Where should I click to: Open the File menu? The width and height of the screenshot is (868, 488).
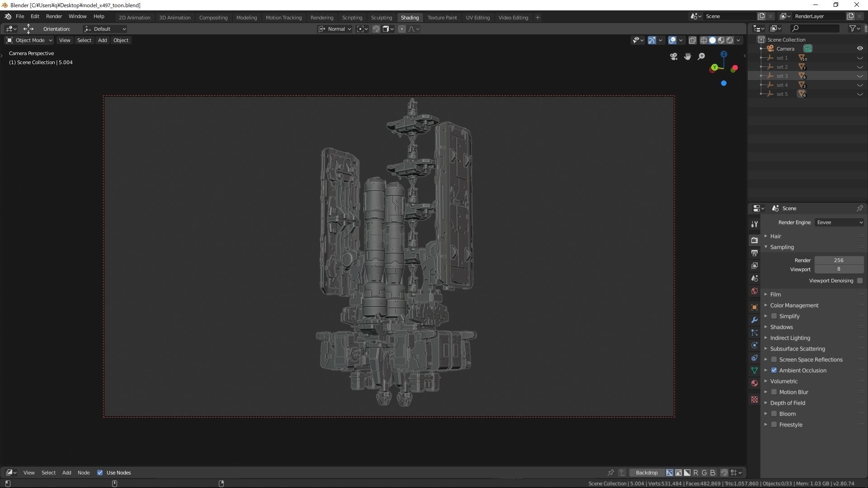20,16
